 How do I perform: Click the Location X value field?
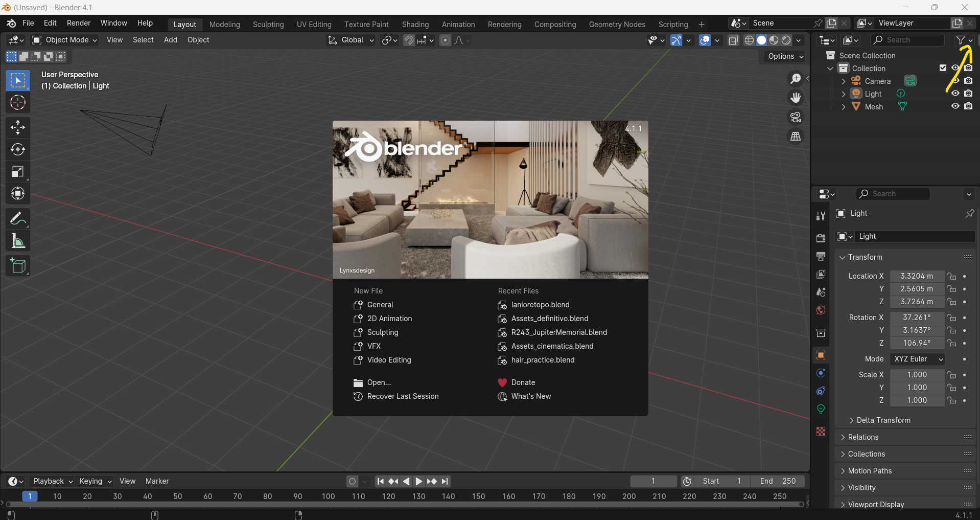point(917,276)
